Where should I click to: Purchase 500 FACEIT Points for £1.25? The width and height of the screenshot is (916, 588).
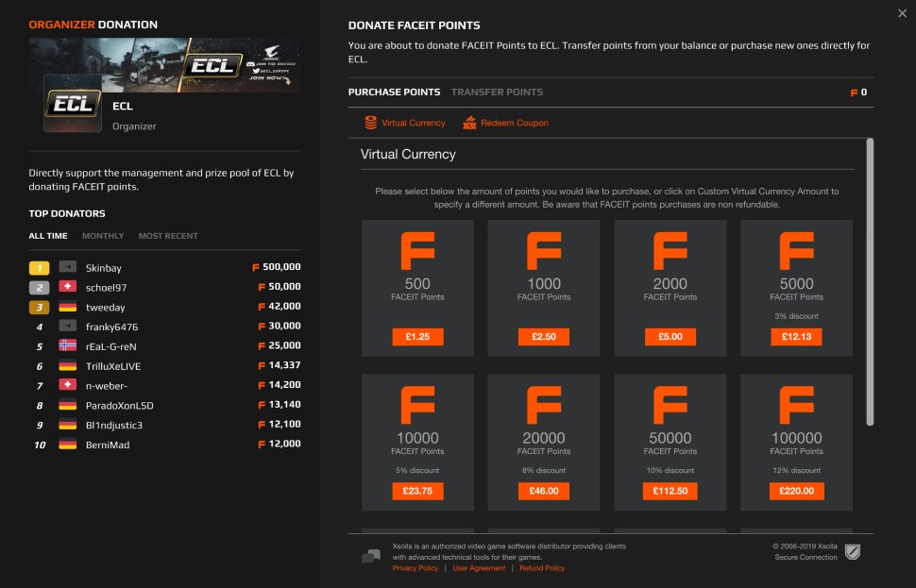416,336
